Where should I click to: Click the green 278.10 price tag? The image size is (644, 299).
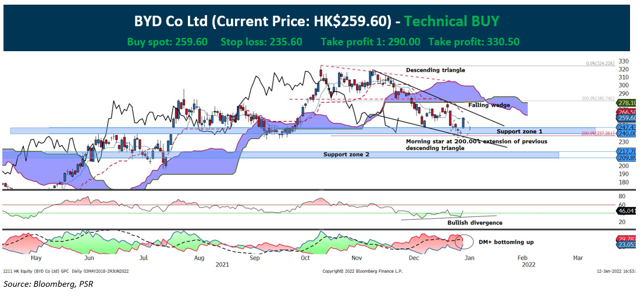click(627, 103)
